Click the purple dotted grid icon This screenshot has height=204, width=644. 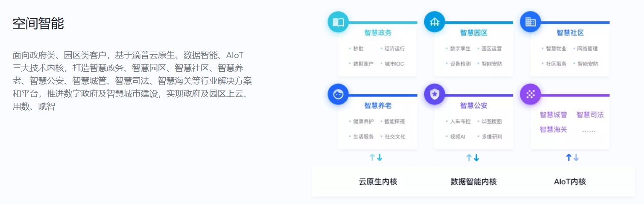click(x=530, y=95)
